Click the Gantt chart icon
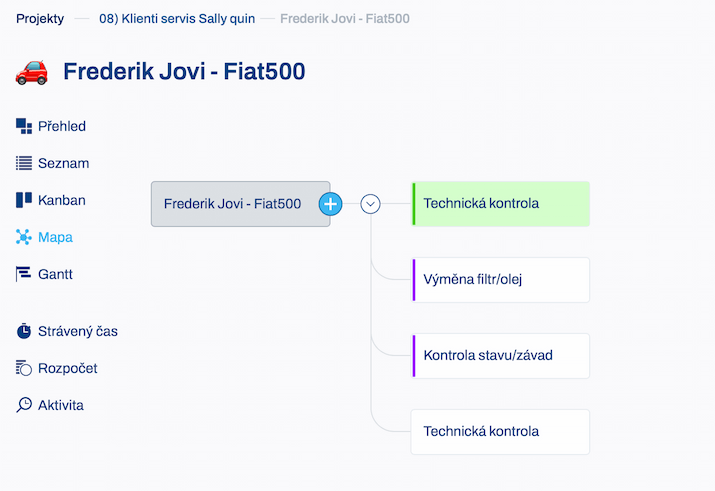Image resolution: width=715 pixels, height=491 pixels. pos(24,274)
